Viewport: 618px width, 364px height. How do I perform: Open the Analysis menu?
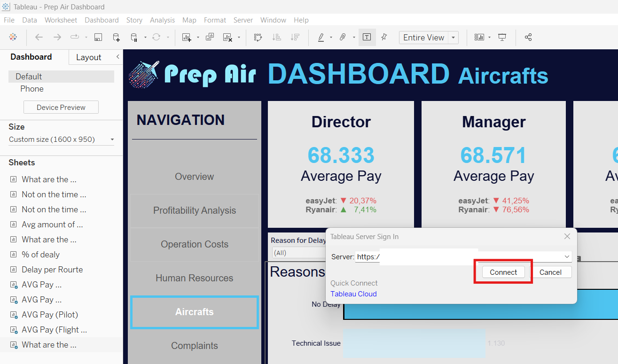[162, 20]
